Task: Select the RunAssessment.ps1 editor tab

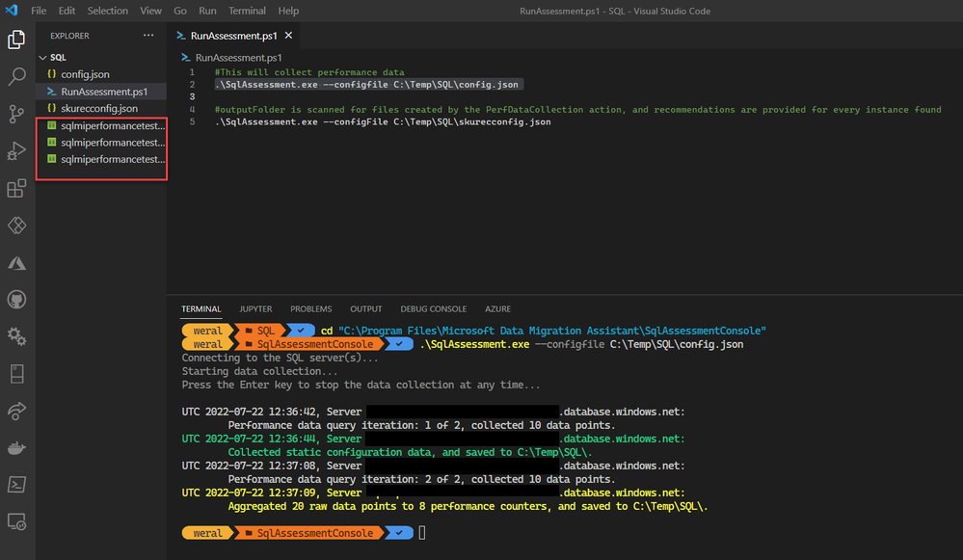Action: pos(234,36)
